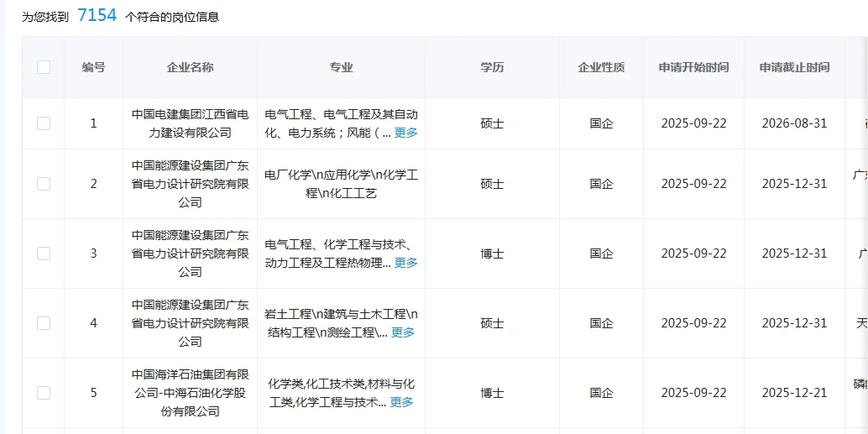Click 博士 degree in row 5
The image size is (868, 434).
click(x=492, y=393)
